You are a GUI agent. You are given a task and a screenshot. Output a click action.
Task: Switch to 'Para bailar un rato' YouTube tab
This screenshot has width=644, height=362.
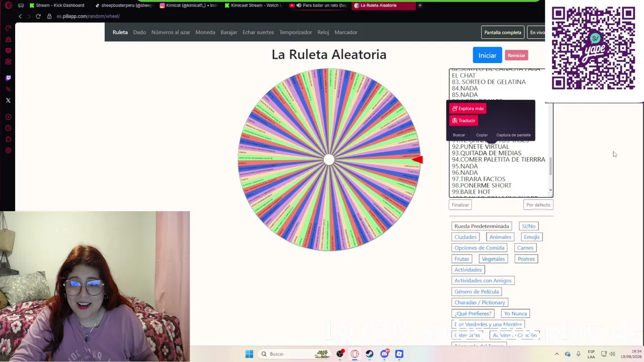tap(318, 6)
